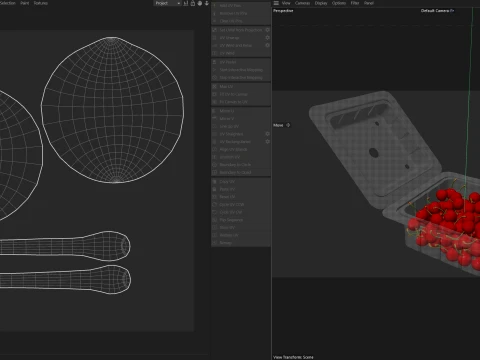Run UV Weld and Relax

pyautogui.click(x=238, y=45)
